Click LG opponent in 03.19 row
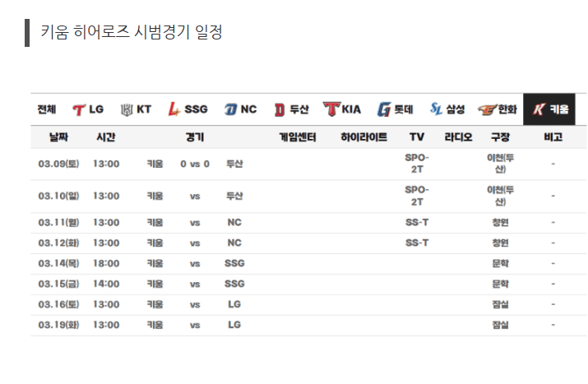The image size is (588, 384). click(234, 325)
